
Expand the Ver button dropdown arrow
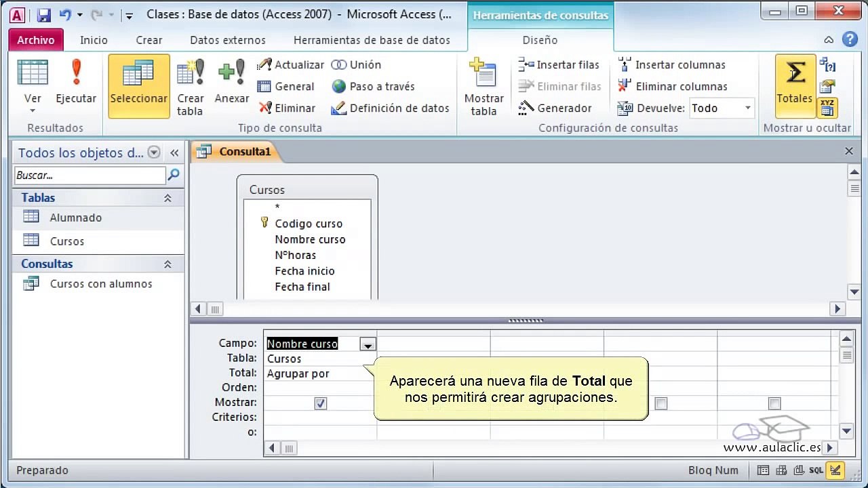click(33, 110)
